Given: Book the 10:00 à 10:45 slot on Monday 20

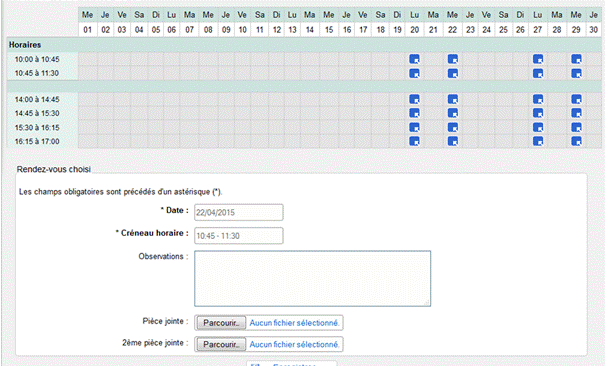Looking at the screenshot, I should pos(414,59).
